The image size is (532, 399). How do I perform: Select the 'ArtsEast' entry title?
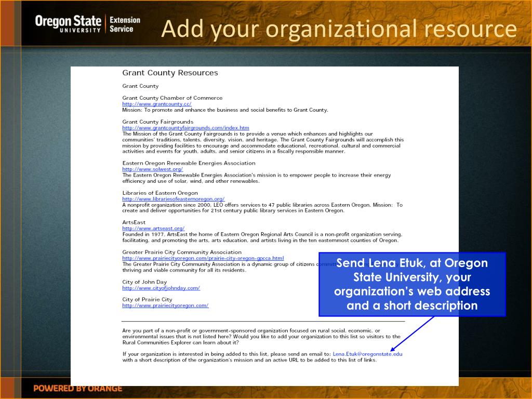click(x=134, y=222)
